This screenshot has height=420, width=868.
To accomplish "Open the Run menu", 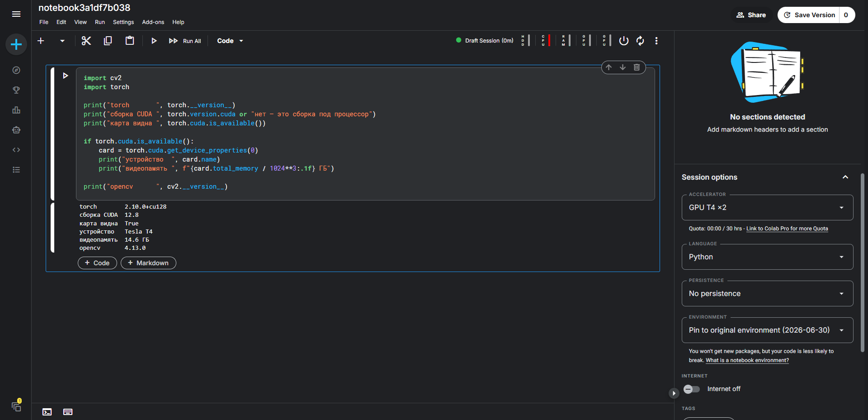I will (100, 22).
